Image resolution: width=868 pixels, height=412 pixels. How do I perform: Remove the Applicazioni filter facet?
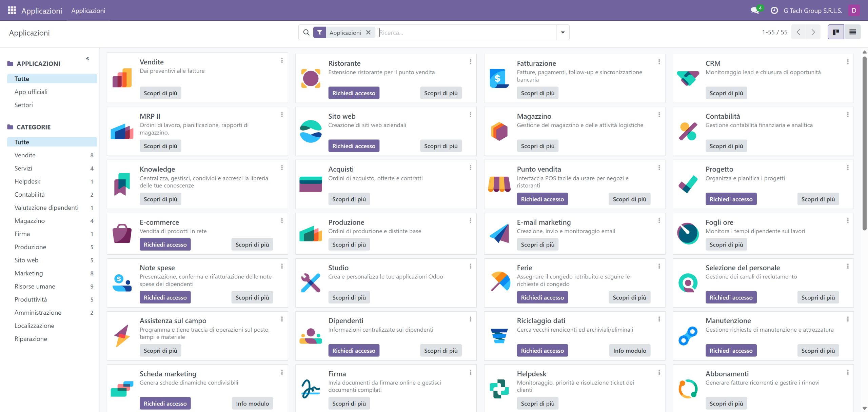[368, 33]
